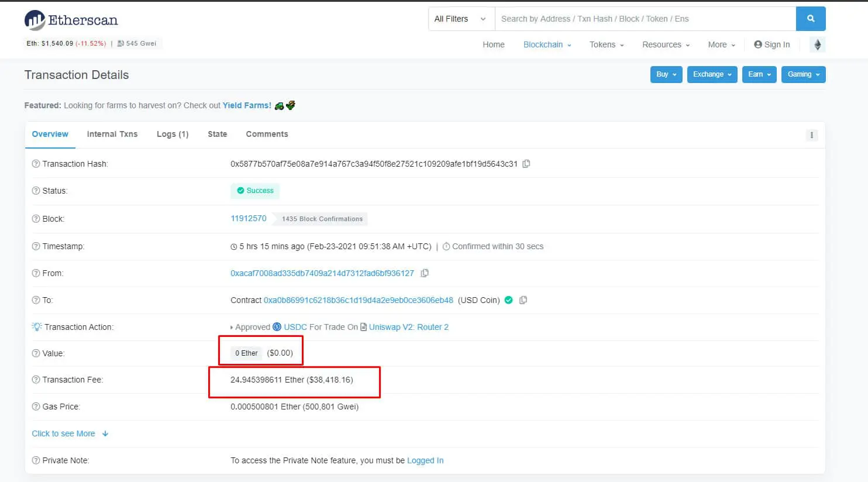The image size is (868, 482).
Task: Click into the search by address field
Action: 645,19
